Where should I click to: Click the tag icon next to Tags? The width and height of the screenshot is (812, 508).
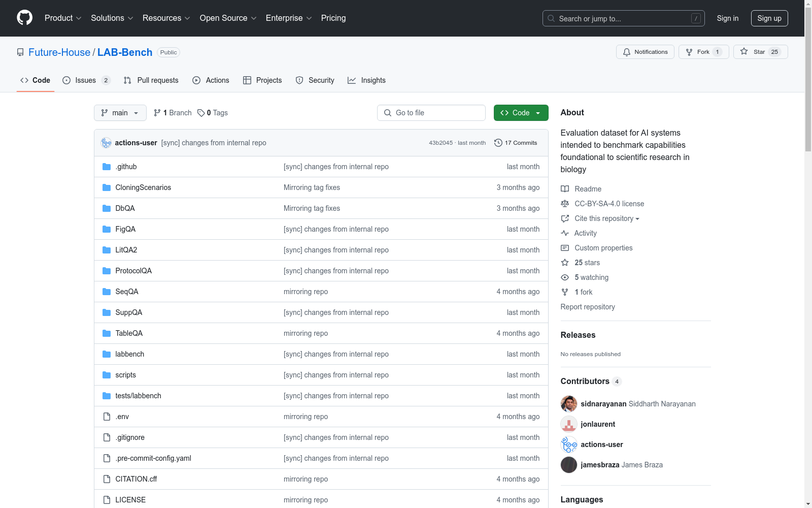(x=201, y=113)
